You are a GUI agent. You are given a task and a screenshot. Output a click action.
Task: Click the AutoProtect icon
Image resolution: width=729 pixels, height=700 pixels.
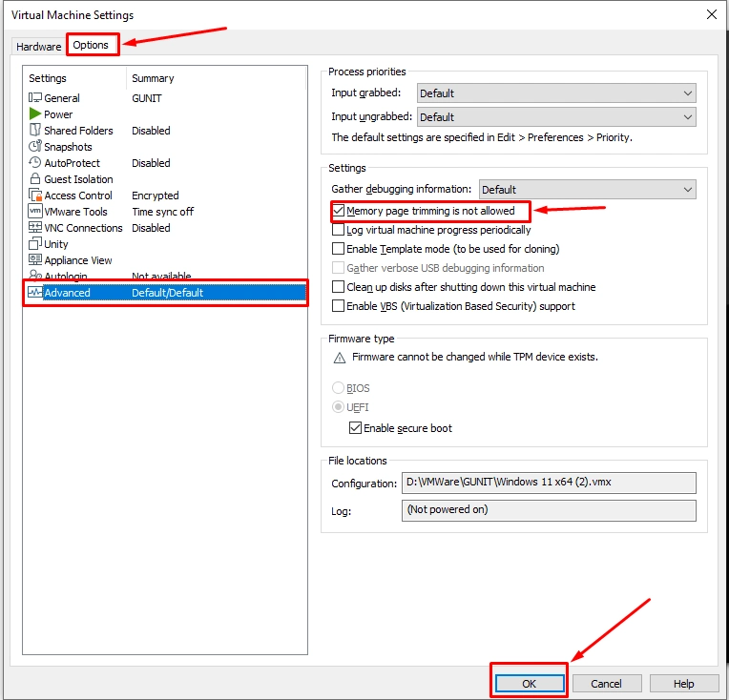click(x=35, y=163)
